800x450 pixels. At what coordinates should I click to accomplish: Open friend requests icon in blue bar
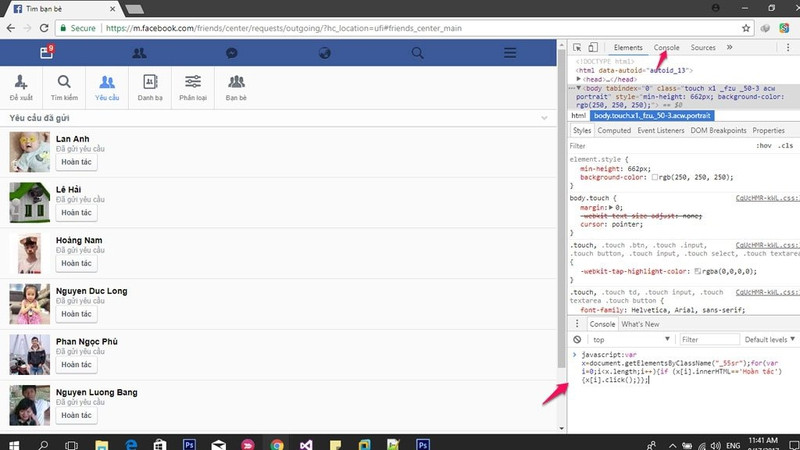[139, 53]
